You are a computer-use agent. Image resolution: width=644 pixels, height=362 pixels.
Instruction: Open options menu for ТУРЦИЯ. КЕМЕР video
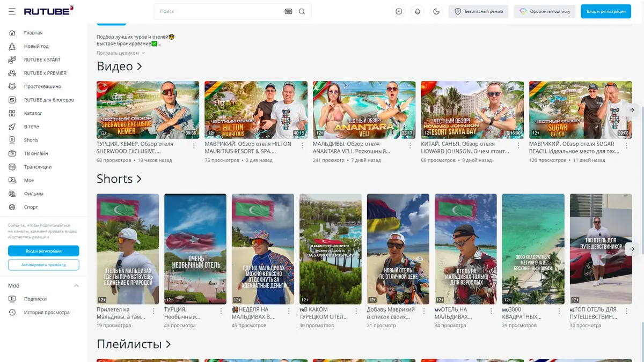pos(194,145)
